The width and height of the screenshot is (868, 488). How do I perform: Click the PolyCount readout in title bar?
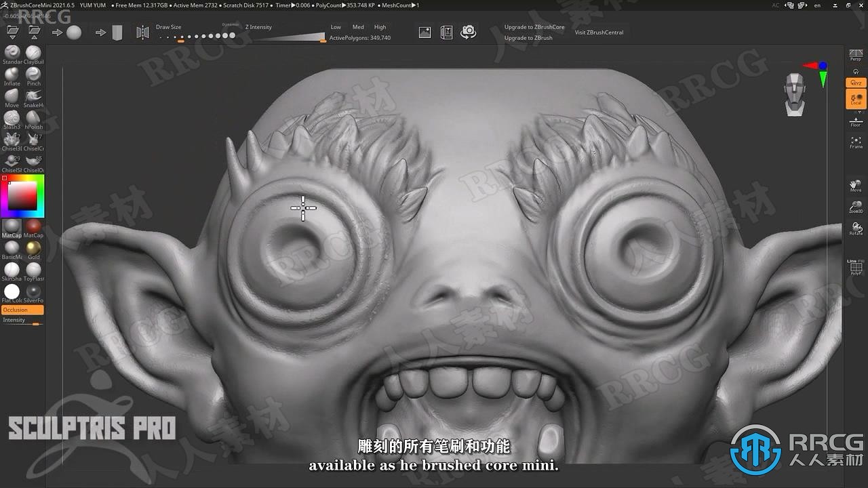[344, 5]
